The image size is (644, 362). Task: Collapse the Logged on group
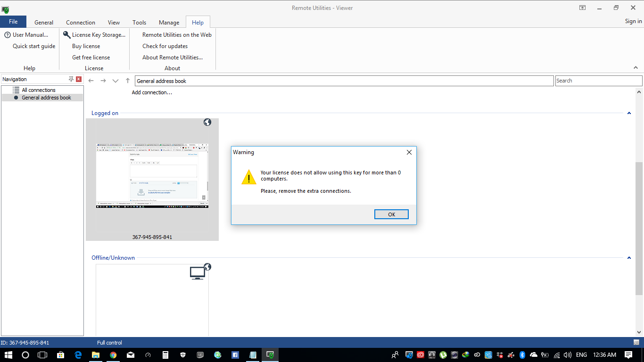629,113
